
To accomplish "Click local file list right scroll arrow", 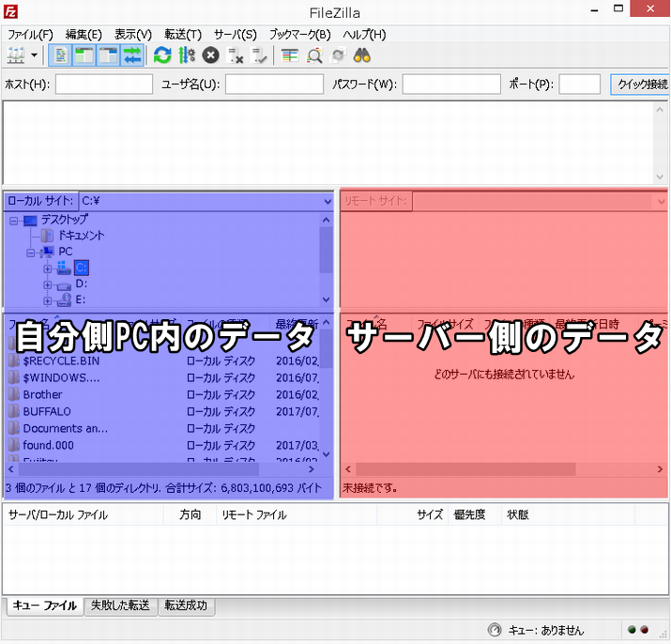I will coord(312,469).
